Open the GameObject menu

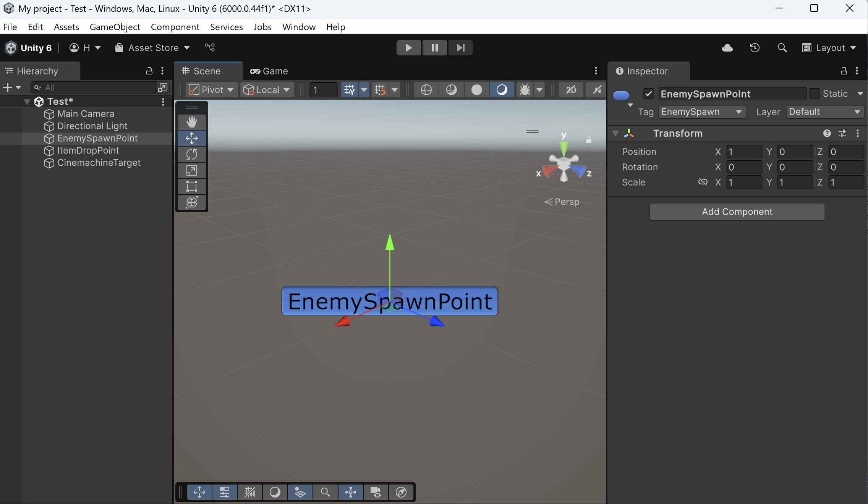point(115,27)
